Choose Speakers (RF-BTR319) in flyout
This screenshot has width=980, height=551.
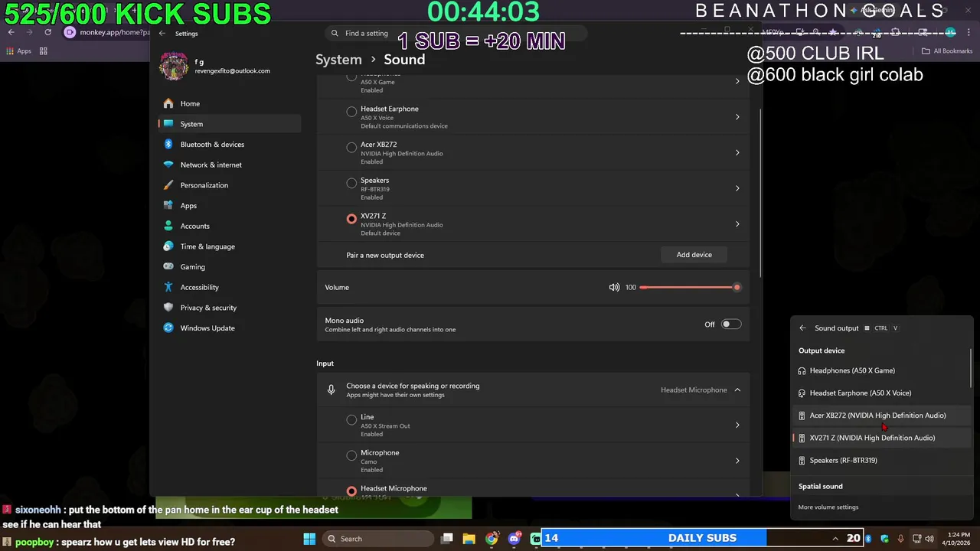click(880, 460)
